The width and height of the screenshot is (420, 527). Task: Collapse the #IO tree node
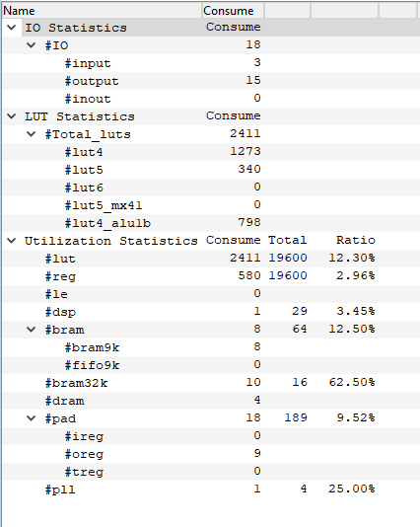coord(32,45)
